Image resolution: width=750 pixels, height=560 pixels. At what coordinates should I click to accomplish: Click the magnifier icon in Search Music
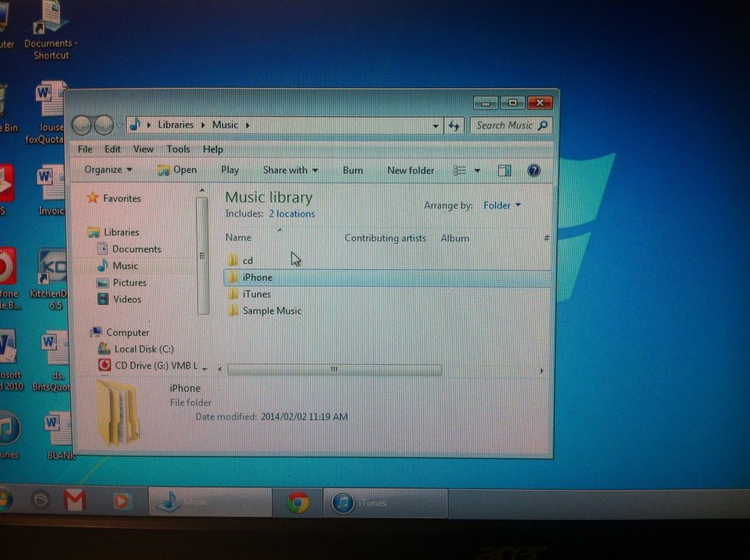click(x=543, y=125)
